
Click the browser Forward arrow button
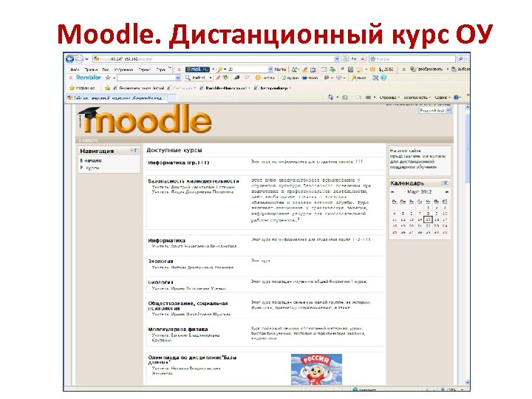79,59
